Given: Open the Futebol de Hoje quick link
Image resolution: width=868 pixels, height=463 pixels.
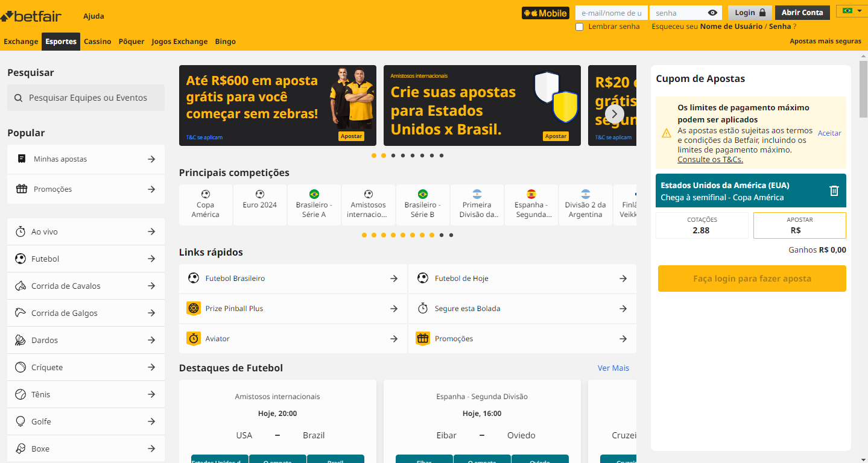Looking at the screenshot, I should coord(522,279).
